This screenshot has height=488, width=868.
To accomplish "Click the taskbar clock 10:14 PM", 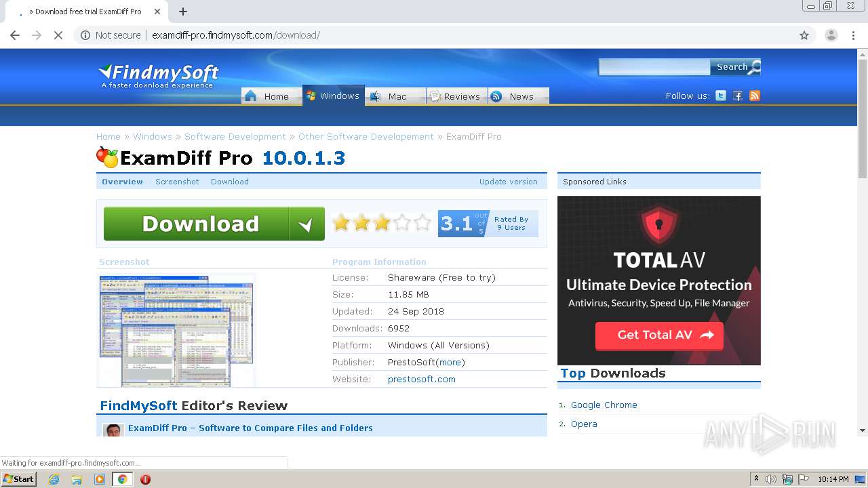I will point(833,479).
